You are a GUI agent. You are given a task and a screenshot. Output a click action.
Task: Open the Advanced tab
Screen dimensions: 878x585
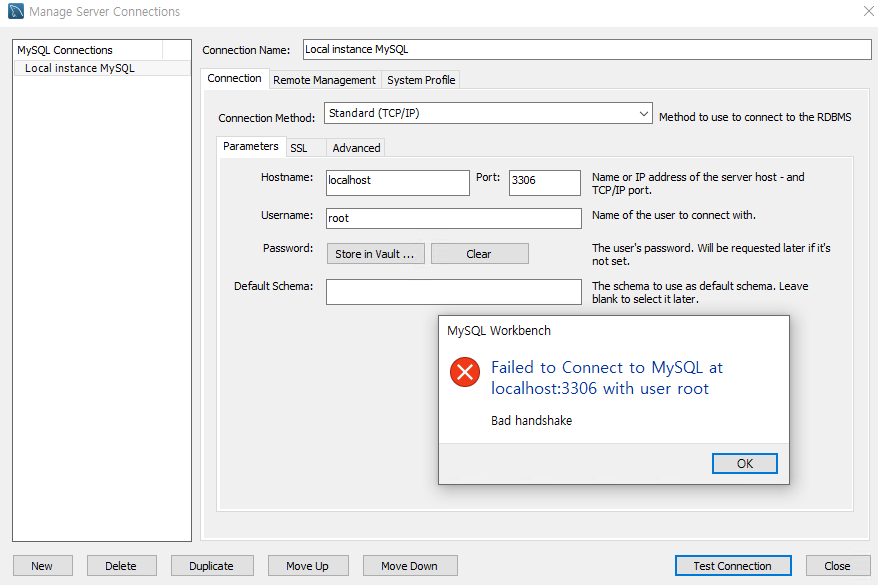pos(356,148)
